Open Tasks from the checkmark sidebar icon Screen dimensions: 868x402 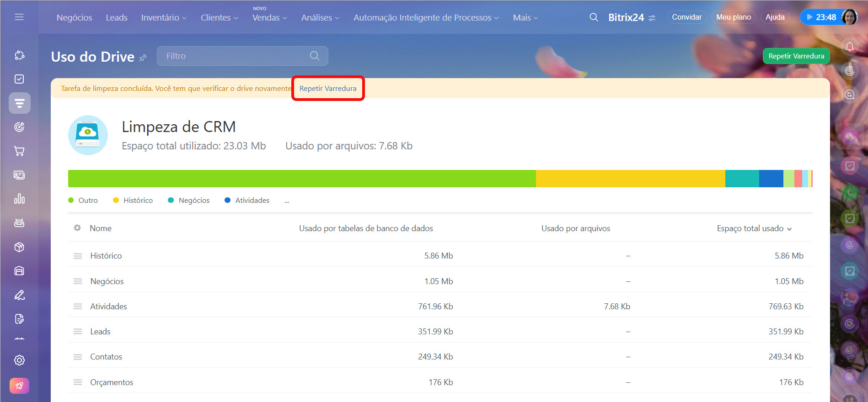(19, 79)
